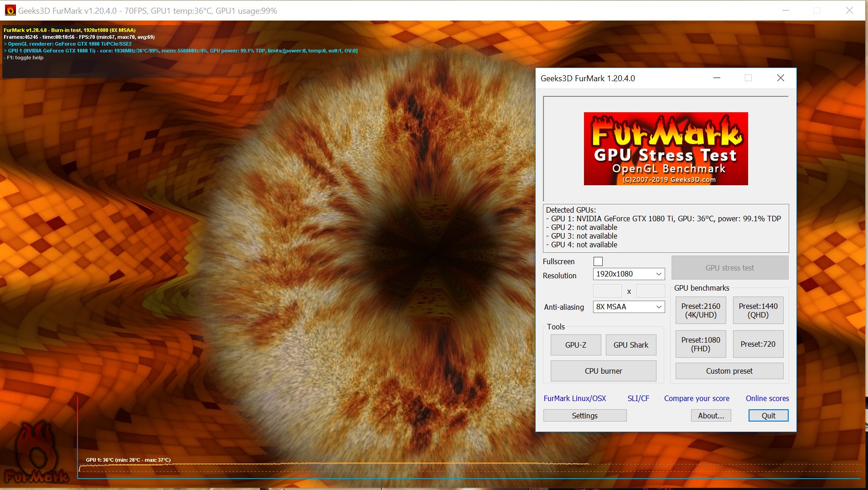Run the Preset:720 benchmark

[758, 344]
